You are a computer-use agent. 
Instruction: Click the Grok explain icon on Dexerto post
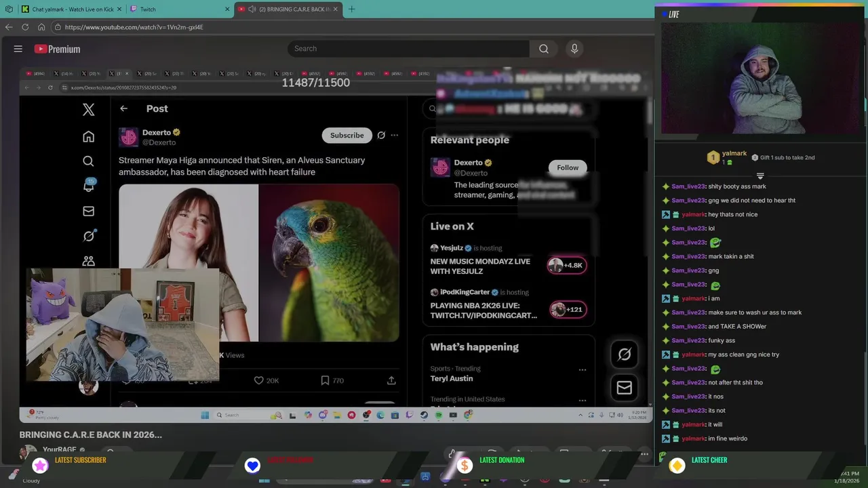click(x=381, y=136)
